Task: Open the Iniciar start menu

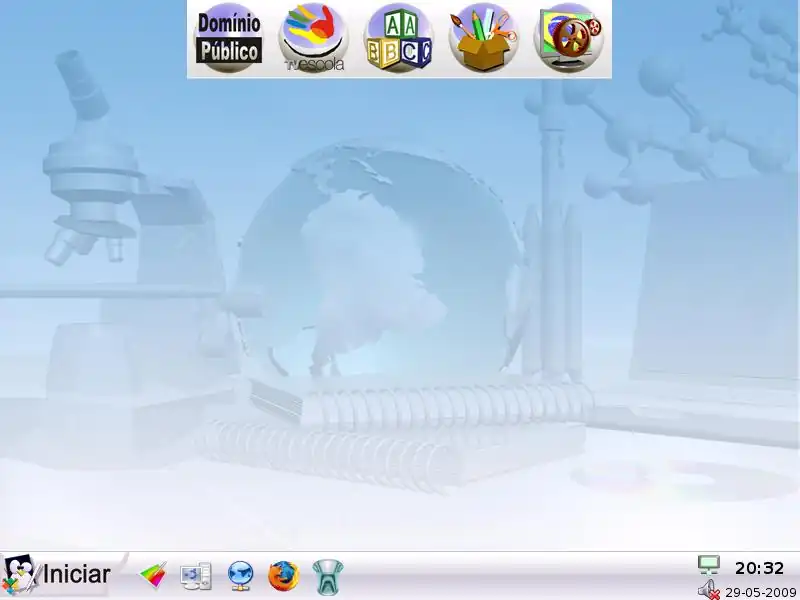Action: [58, 575]
